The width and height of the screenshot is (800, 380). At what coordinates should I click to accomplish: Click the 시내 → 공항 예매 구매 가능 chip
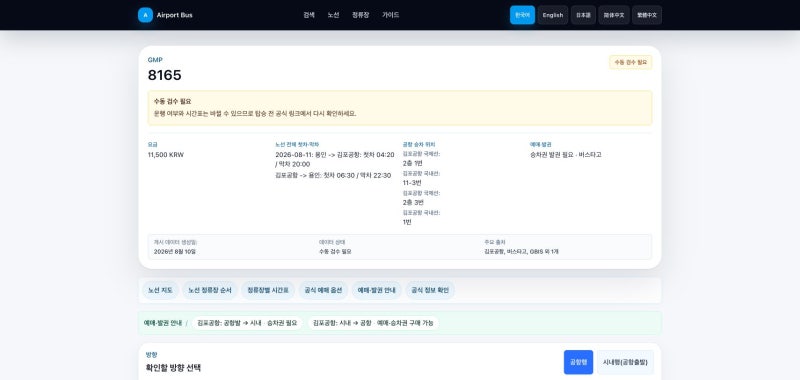coord(373,323)
